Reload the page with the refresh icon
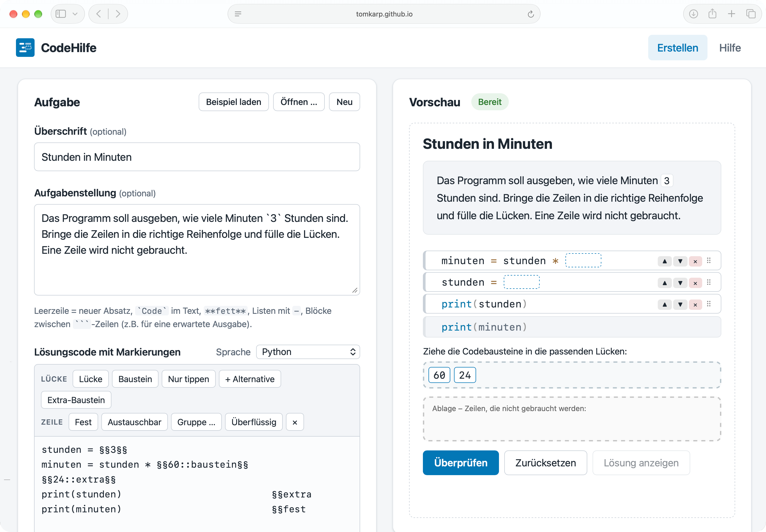Image resolution: width=766 pixels, height=532 pixels. (x=530, y=14)
